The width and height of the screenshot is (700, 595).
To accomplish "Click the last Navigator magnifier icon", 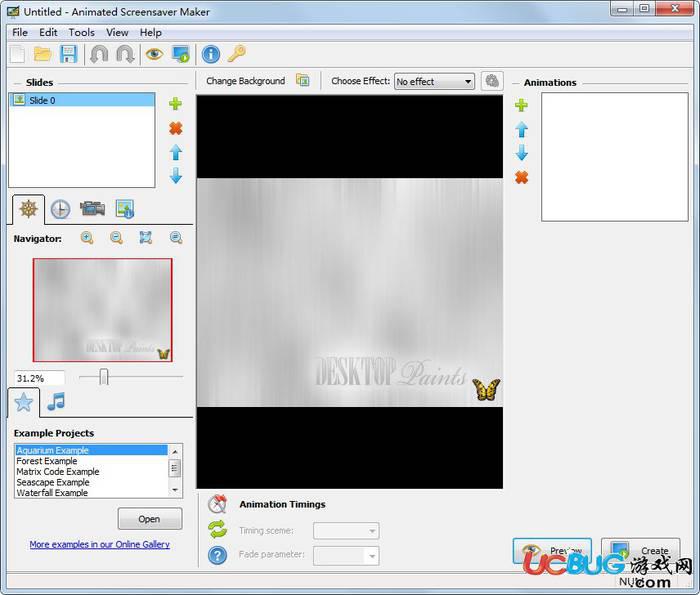I will (x=176, y=238).
